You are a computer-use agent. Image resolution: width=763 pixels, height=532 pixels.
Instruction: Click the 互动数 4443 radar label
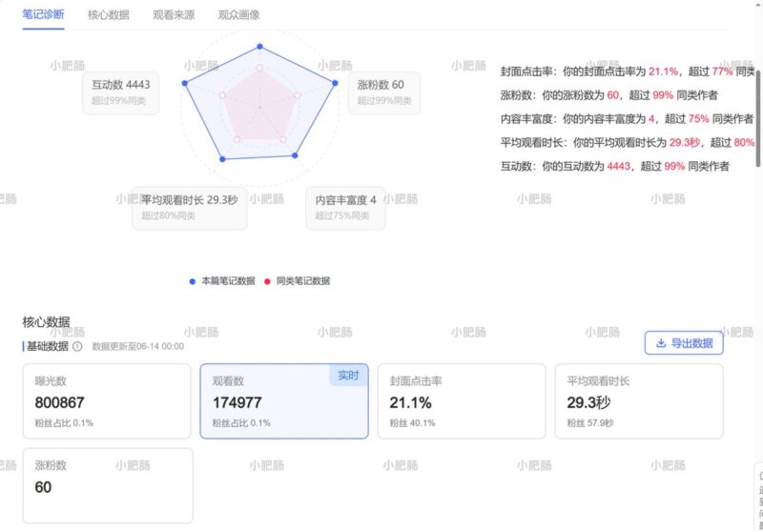(x=121, y=92)
